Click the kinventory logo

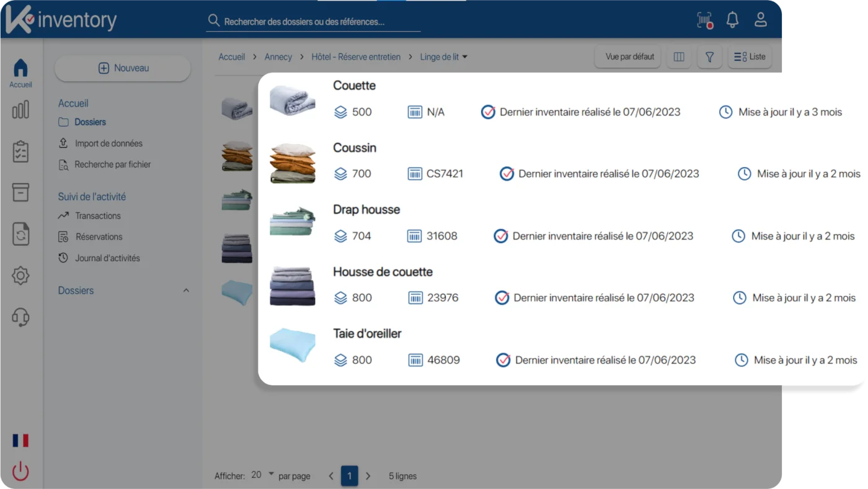point(61,20)
